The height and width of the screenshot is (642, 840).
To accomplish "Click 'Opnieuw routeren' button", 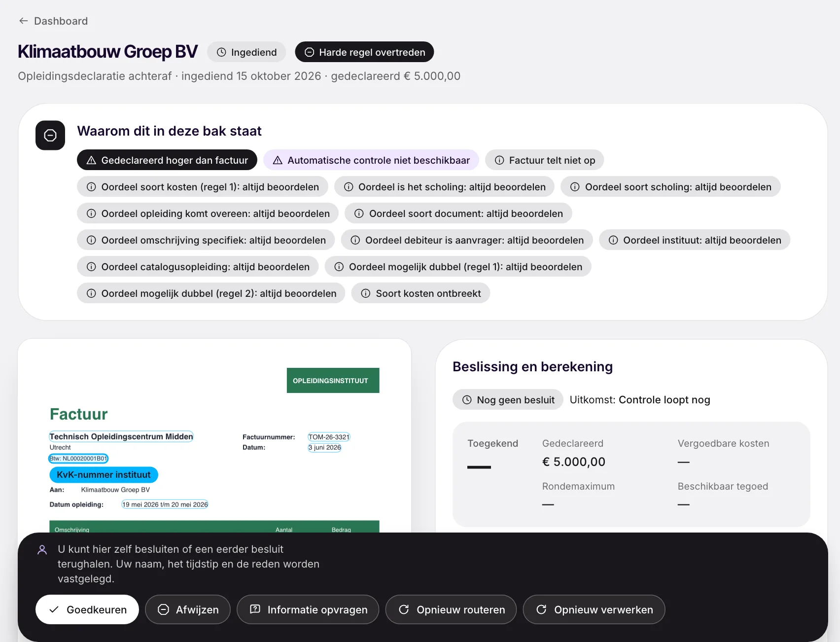I will tap(451, 609).
